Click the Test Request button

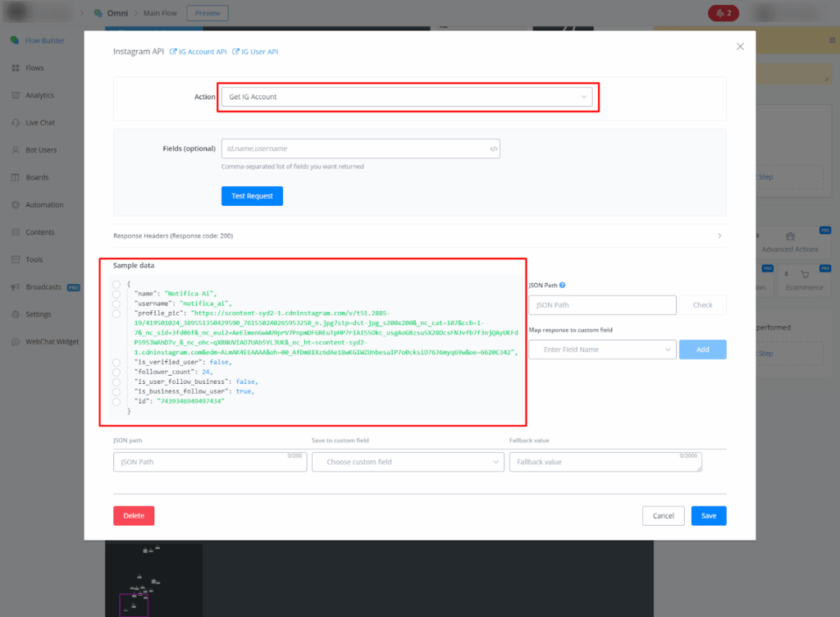(252, 196)
